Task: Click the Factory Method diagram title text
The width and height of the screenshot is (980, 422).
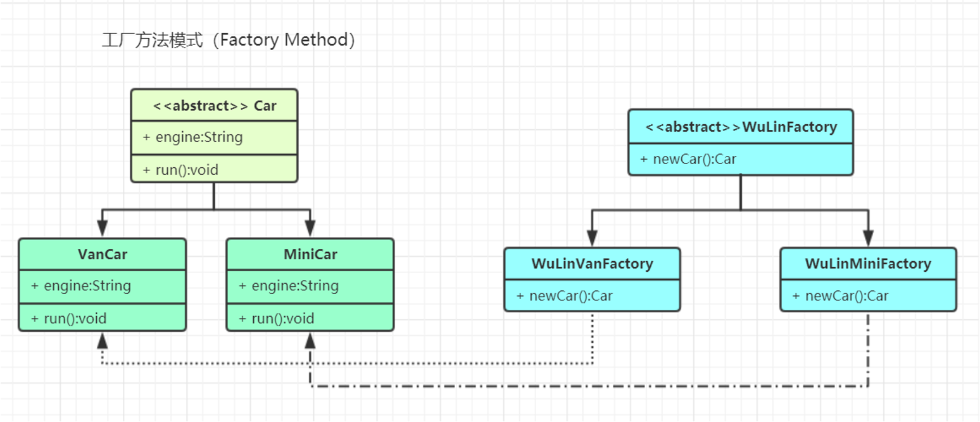Action: tap(229, 41)
